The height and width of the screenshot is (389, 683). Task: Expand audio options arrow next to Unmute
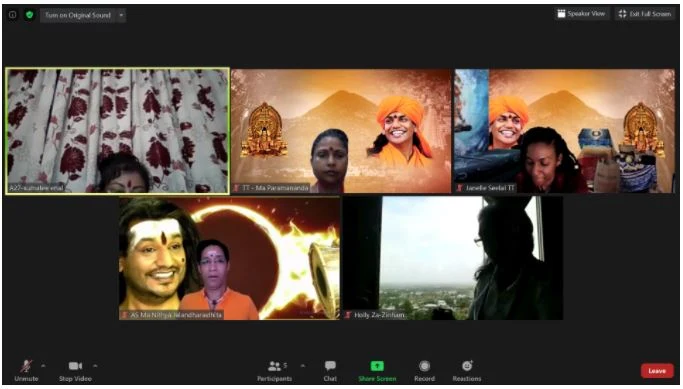[x=43, y=365]
